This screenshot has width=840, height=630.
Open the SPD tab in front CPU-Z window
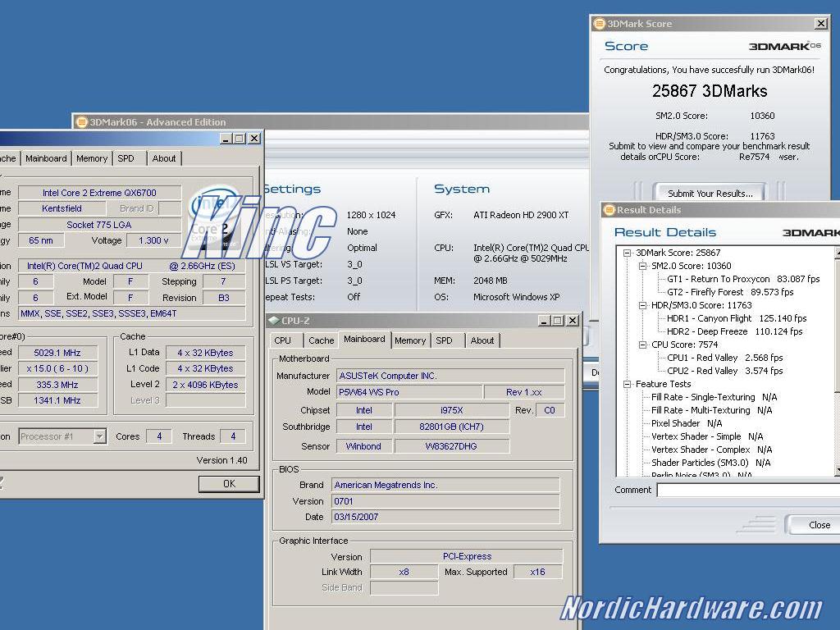444,340
